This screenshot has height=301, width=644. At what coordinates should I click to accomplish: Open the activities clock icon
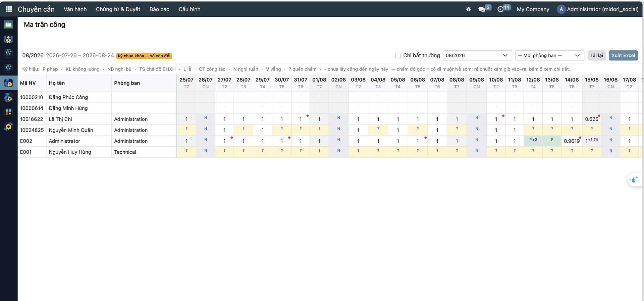[500, 9]
